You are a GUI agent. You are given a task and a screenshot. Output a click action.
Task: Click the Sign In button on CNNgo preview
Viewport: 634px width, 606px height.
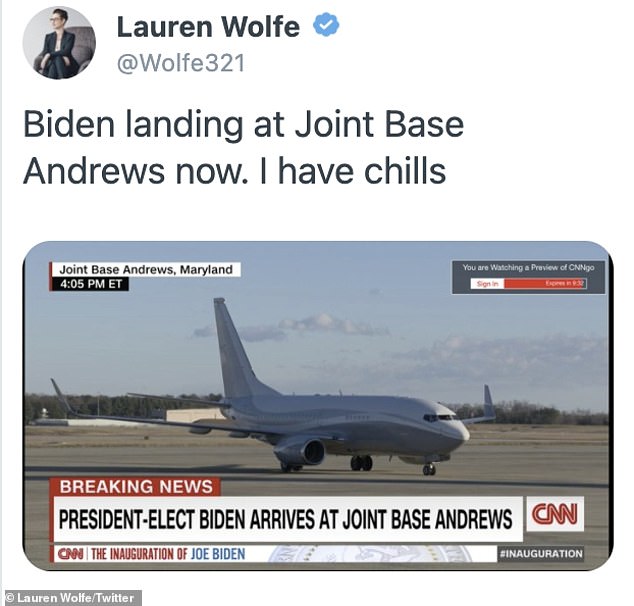(488, 284)
